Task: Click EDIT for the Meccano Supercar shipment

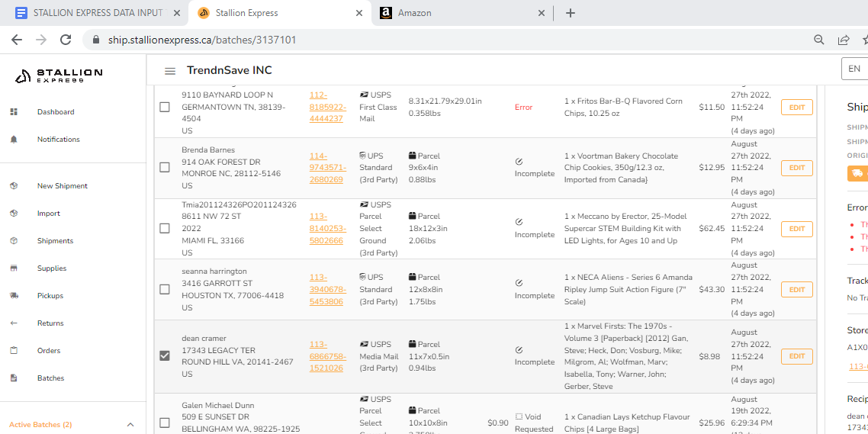Action: [x=796, y=229]
